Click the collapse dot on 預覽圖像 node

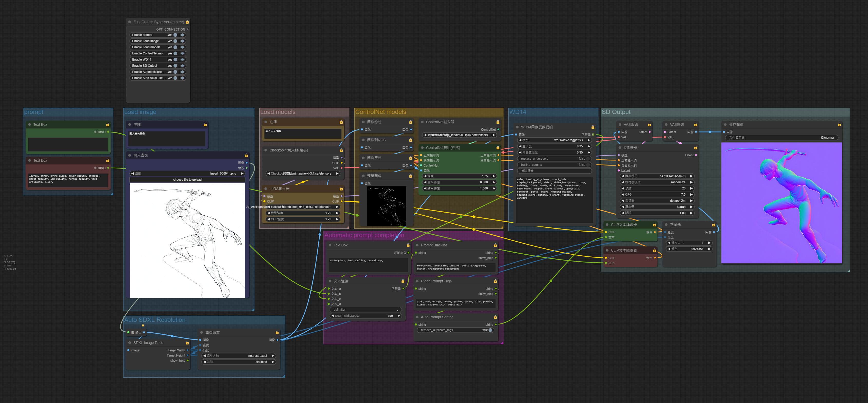coord(363,176)
